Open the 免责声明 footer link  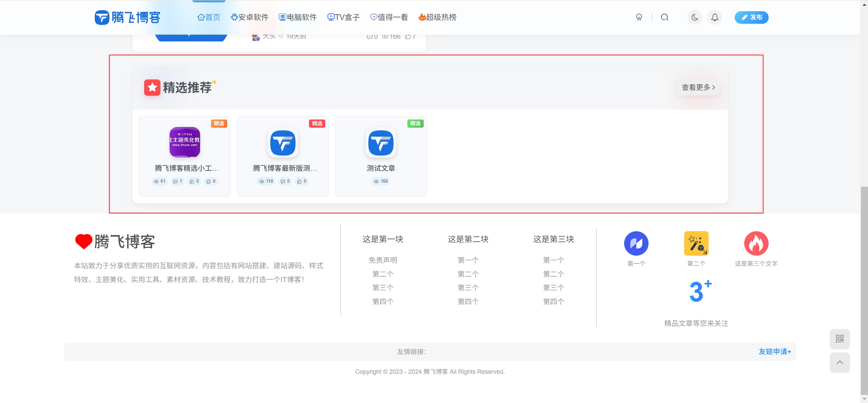click(x=382, y=260)
